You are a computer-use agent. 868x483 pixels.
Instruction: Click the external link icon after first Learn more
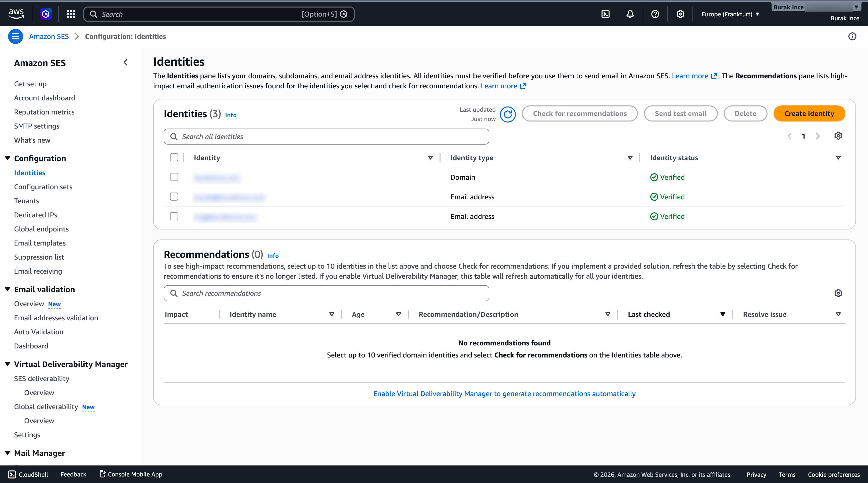714,76
